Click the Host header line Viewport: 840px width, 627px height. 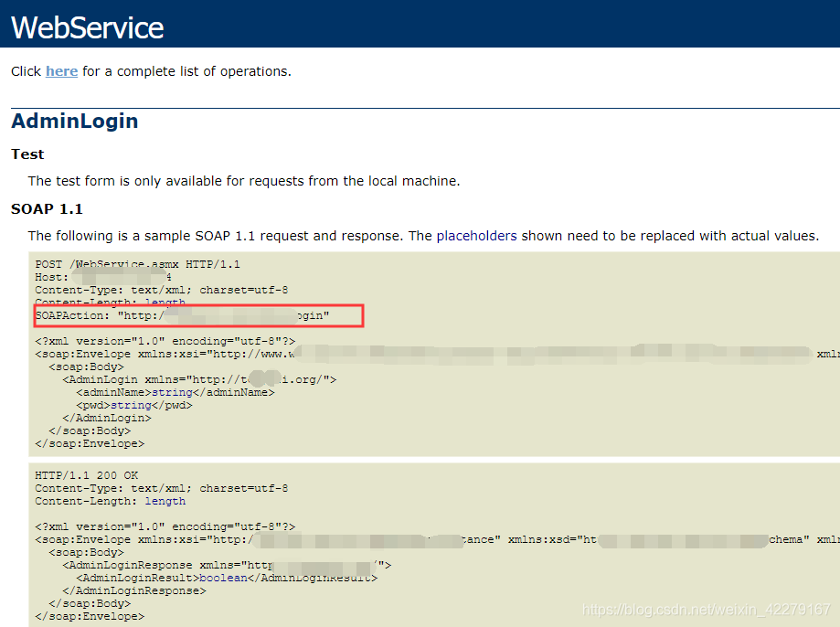pyautogui.click(x=64, y=276)
